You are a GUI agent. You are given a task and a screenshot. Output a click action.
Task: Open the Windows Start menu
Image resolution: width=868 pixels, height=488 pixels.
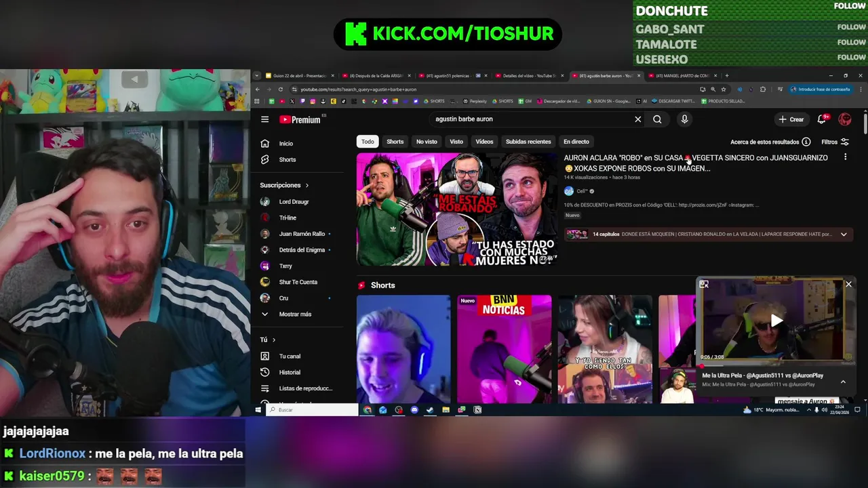point(258,410)
